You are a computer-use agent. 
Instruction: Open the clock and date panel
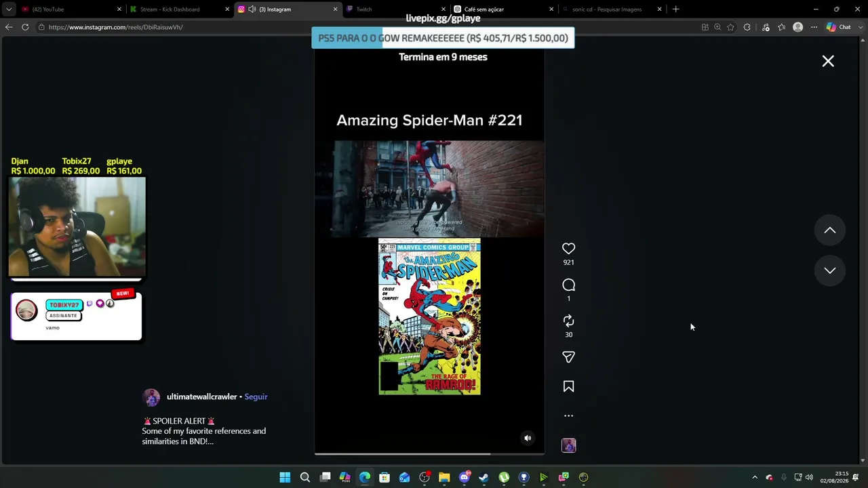(x=833, y=477)
